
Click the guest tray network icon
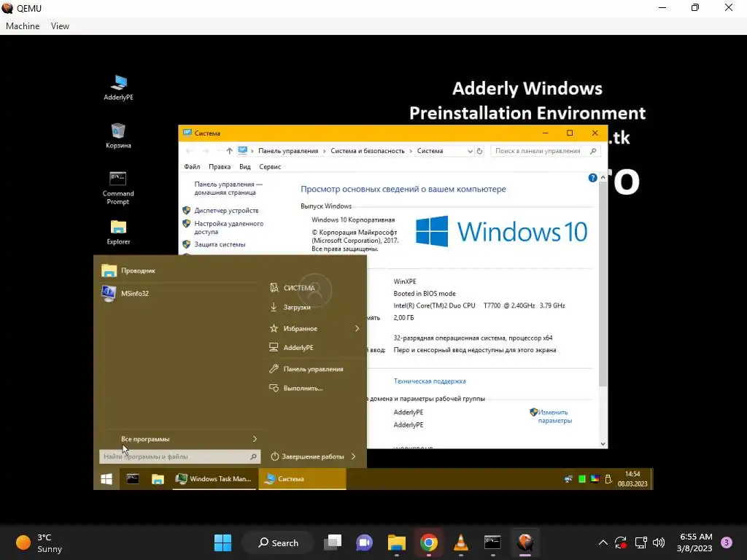(568, 479)
